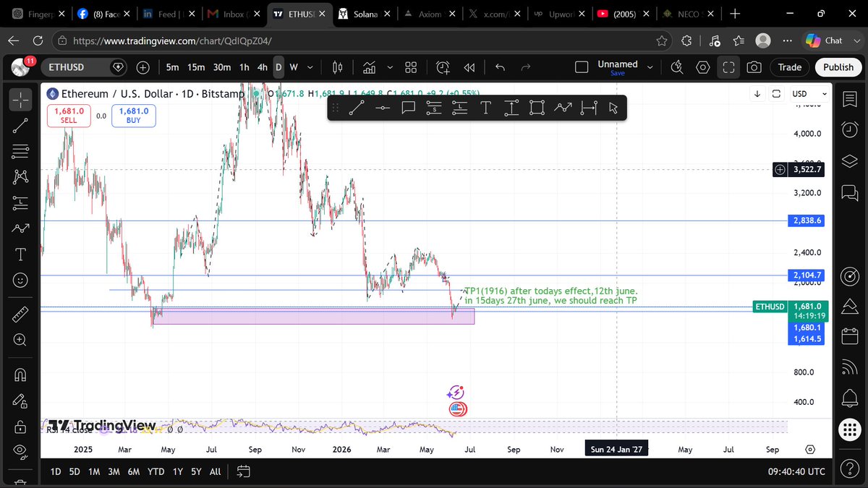Open the brush and geometric shapes tools
868x488 pixels.
pyautogui.click(x=20, y=228)
